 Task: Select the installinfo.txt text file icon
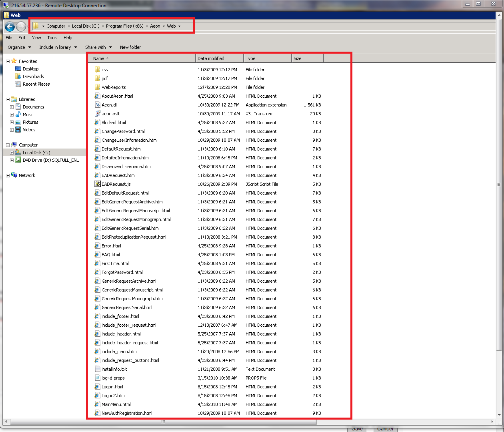tap(97, 369)
